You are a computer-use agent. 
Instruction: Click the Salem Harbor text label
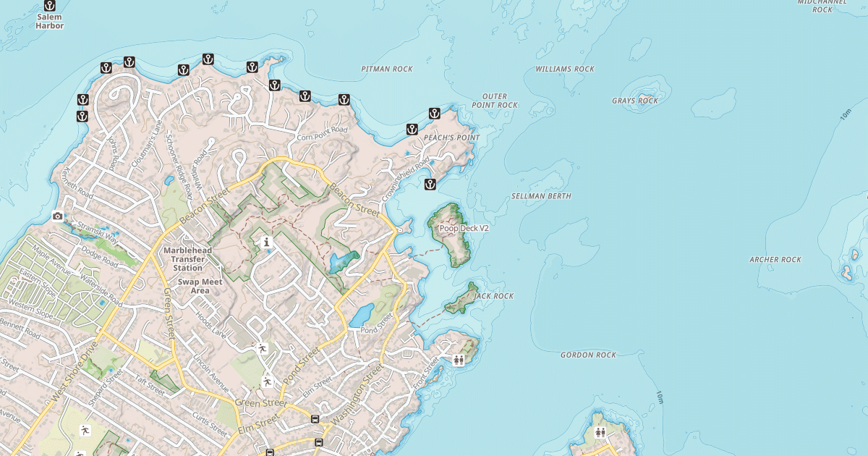(50, 22)
